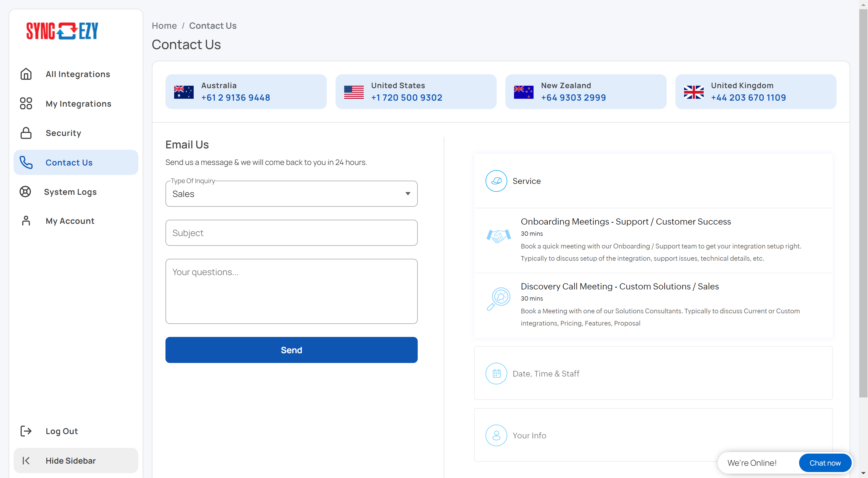The height and width of the screenshot is (478, 868).
Task: Click the My Account person icon
Action: (26, 221)
